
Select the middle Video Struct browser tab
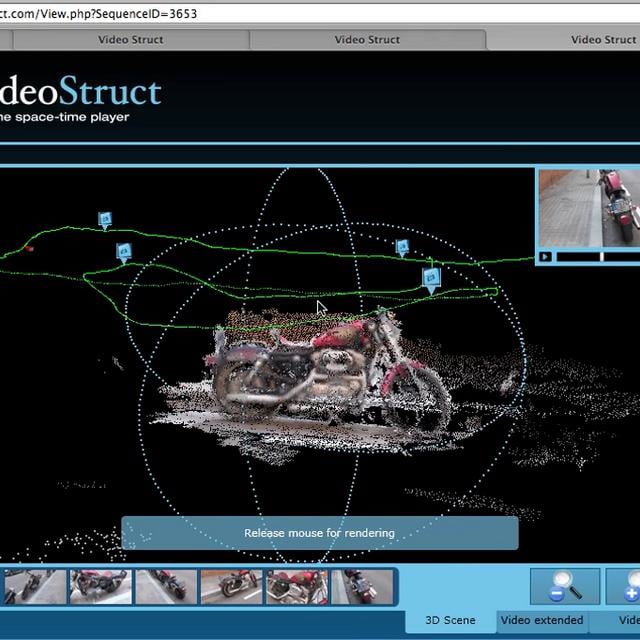[x=367, y=40]
